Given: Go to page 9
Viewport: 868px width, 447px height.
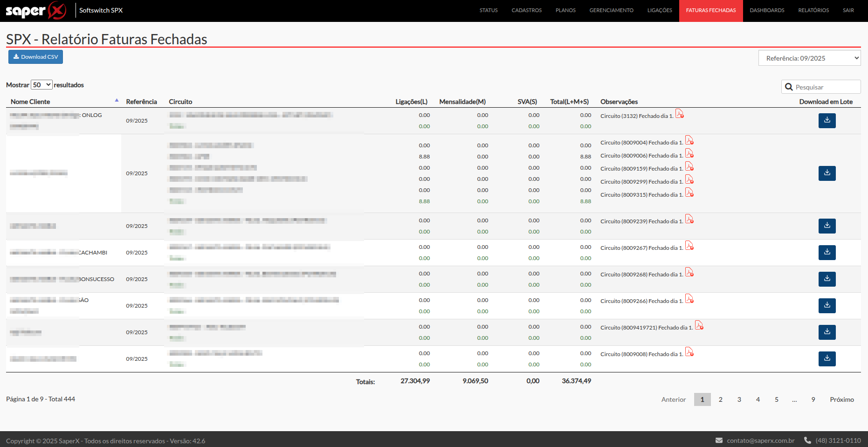Looking at the screenshot, I should tap(813, 399).
